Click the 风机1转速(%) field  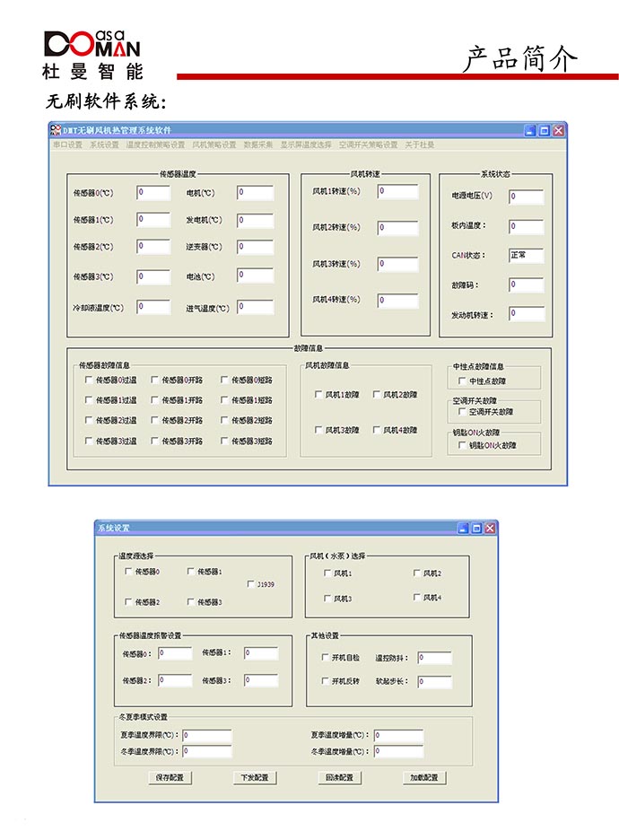coord(397,191)
